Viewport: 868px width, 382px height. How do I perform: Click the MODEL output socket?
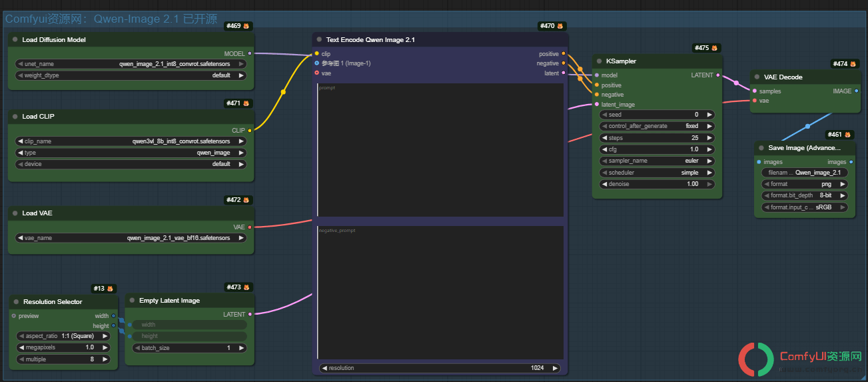point(250,53)
